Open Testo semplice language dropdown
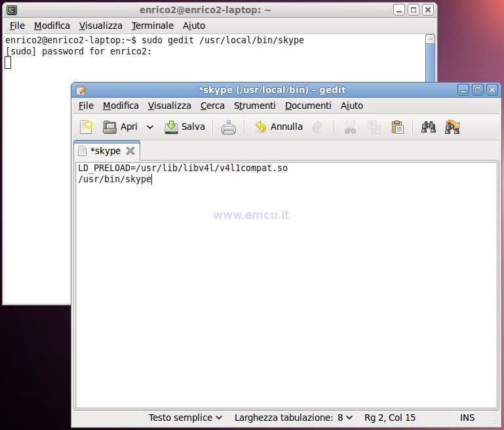 (x=185, y=418)
